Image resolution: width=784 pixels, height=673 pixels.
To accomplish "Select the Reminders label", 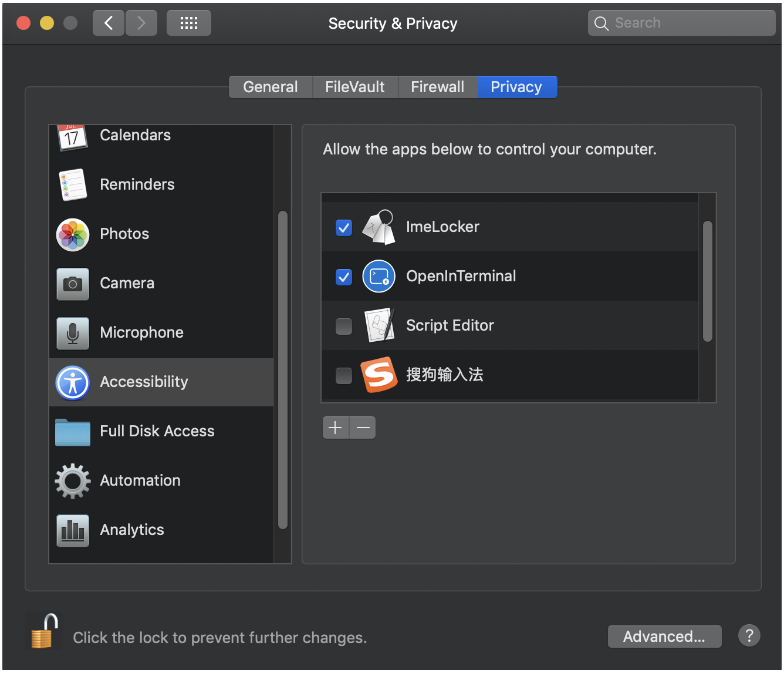I will tap(137, 184).
